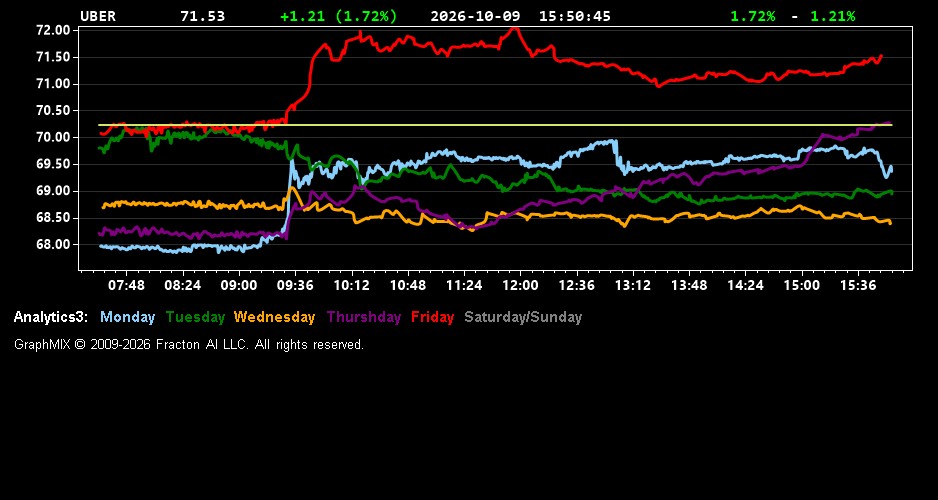Click the GraphMIX copyright notice
938x500 pixels.
189,344
